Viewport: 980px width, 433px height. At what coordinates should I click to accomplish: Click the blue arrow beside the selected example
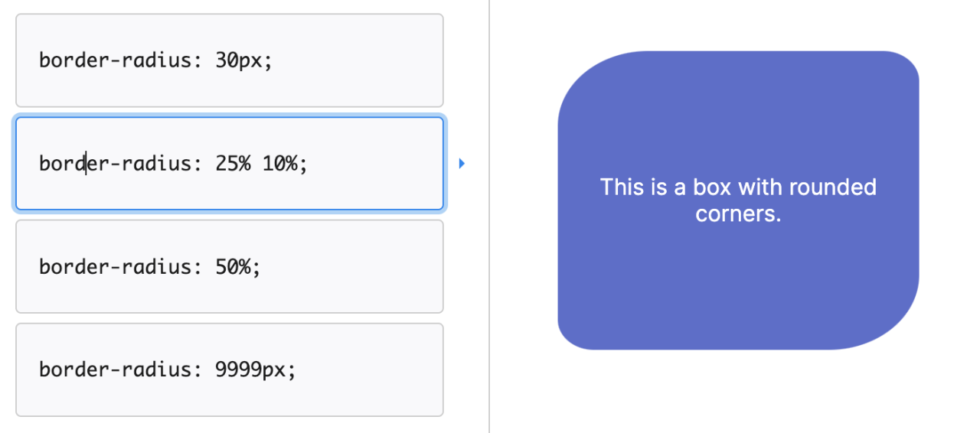pyautogui.click(x=462, y=163)
